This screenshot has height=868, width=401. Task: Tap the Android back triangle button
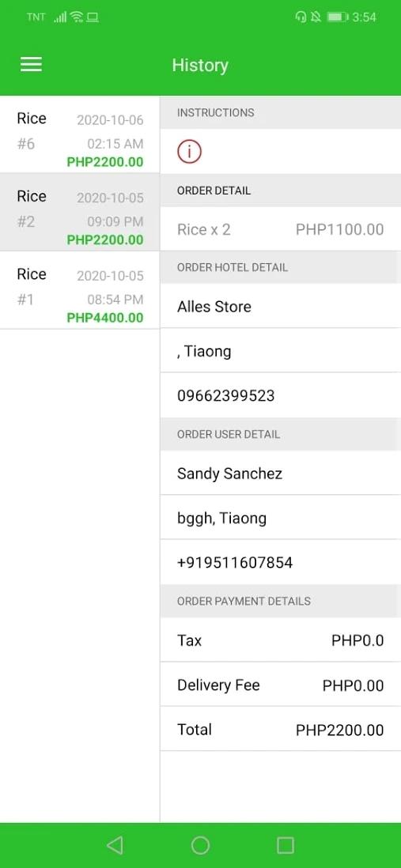(115, 845)
